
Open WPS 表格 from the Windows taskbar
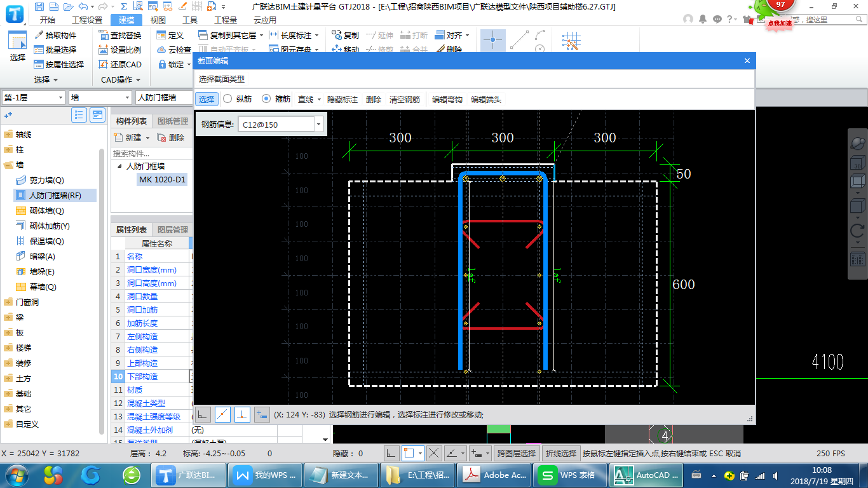point(570,475)
